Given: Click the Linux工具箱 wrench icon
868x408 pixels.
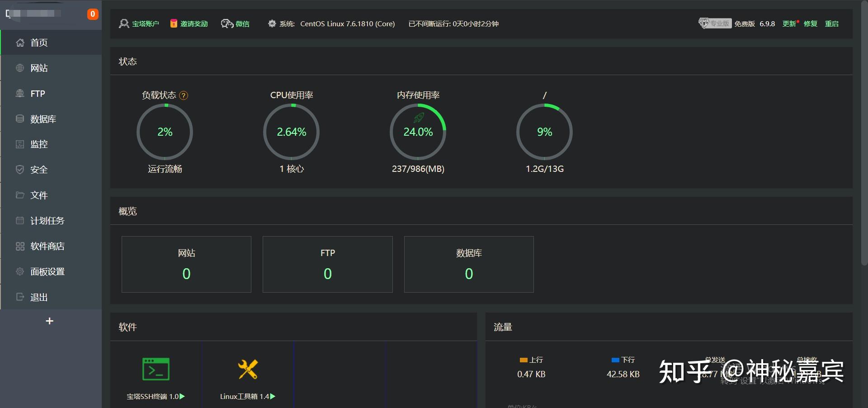Looking at the screenshot, I should (248, 369).
